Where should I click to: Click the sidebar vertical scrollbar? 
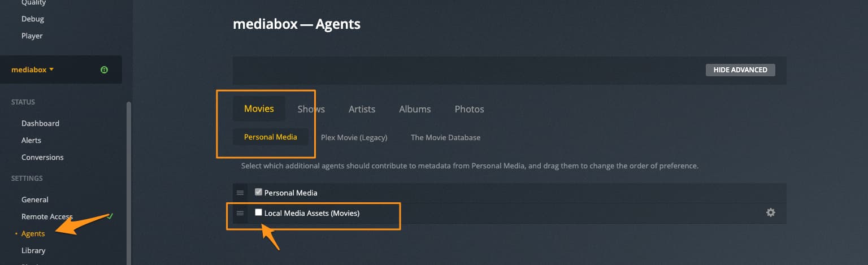[128, 181]
